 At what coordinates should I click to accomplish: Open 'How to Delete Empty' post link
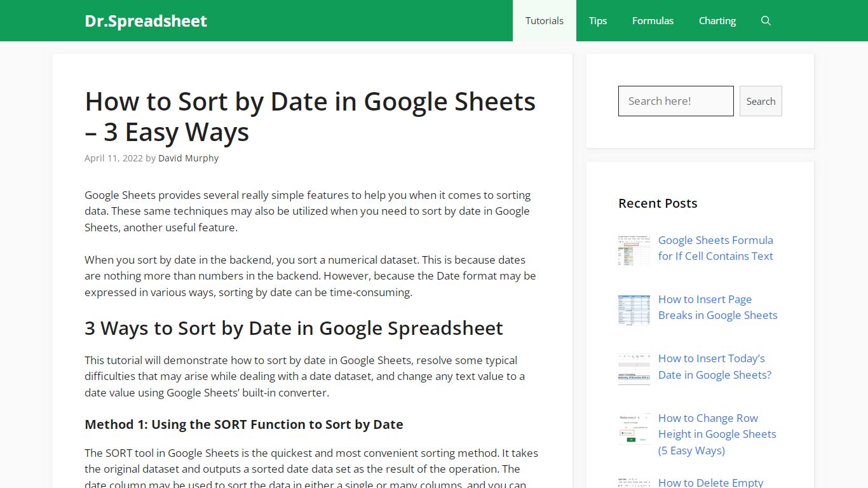(x=711, y=482)
